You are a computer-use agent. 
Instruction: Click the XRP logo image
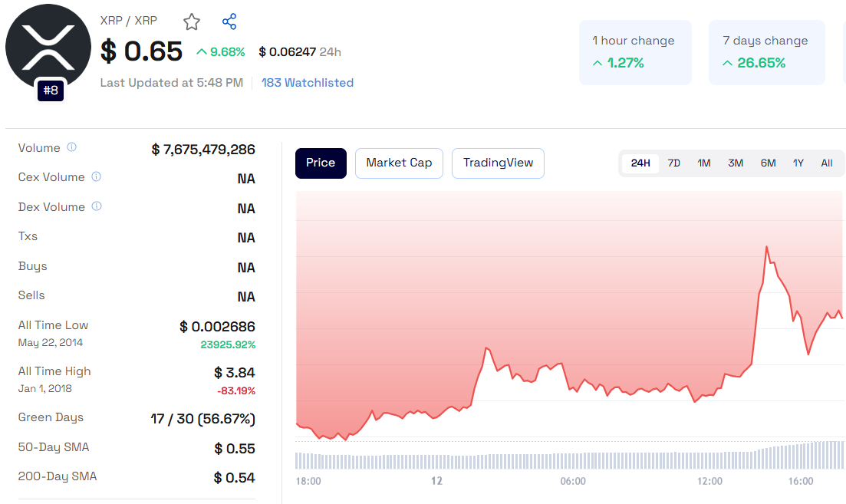48,47
